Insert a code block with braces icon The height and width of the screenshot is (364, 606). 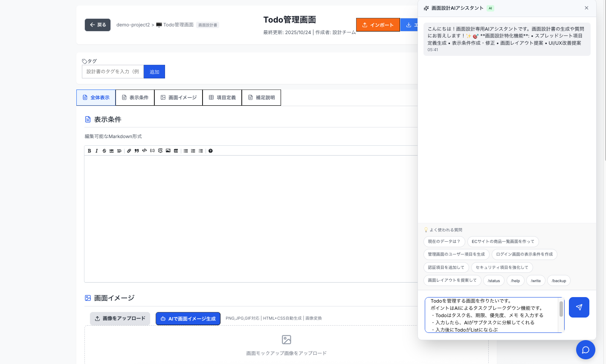152,151
